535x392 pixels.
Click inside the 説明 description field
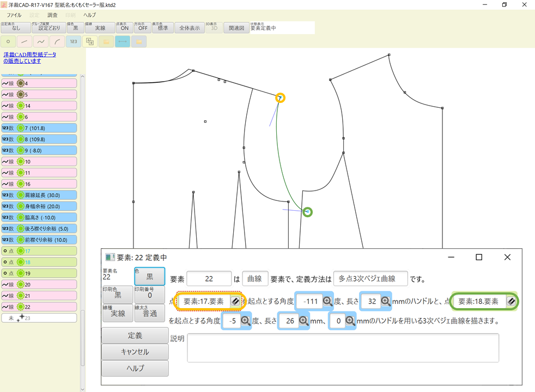(x=342, y=347)
